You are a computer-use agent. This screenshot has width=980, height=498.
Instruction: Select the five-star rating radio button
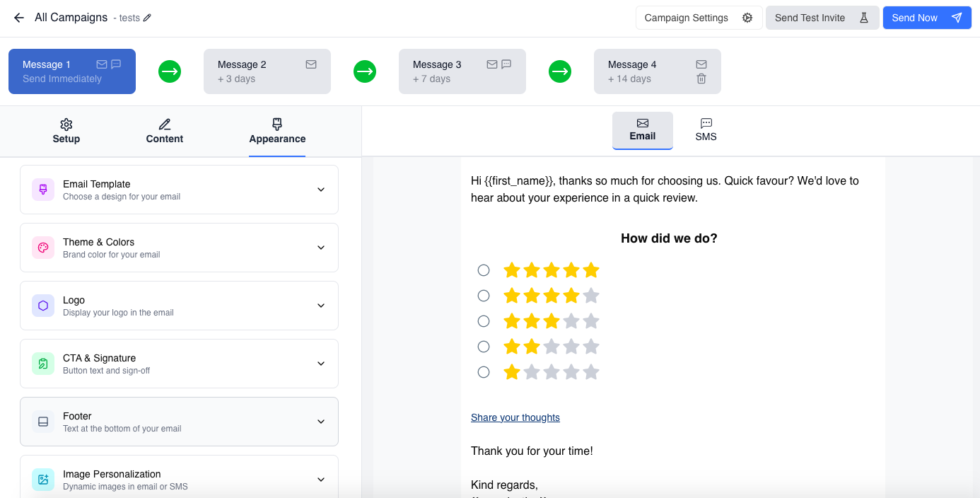[484, 270]
